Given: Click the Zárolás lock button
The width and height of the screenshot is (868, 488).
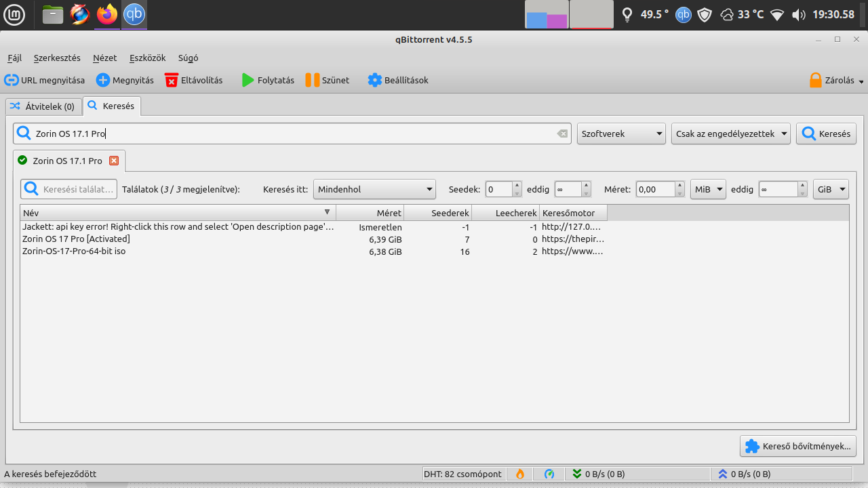Looking at the screenshot, I should coord(831,80).
